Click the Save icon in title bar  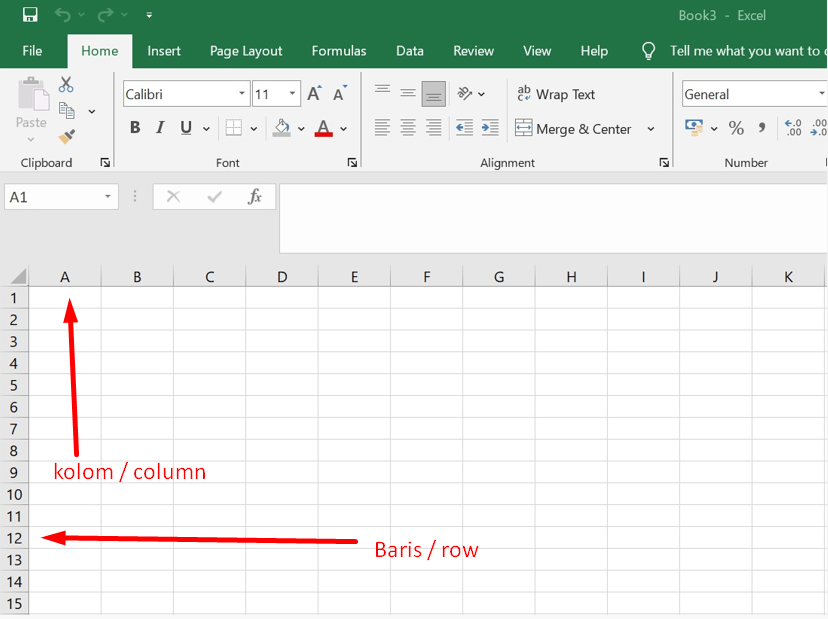pyautogui.click(x=30, y=15)
